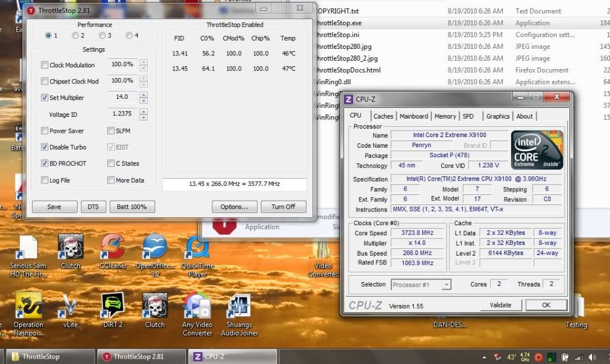This screenshot has width=610, height=364.
Task: Select Performance profile 3 radio button
Action: pos(102,35)
